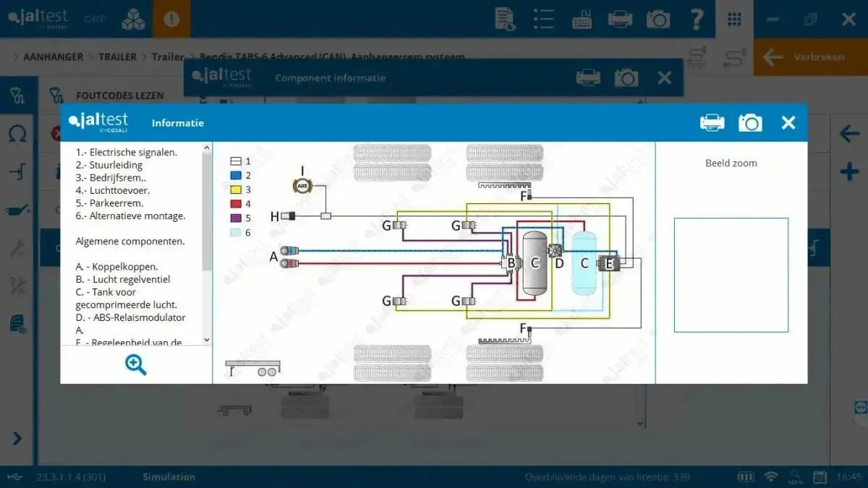Select the Ohm measurement icon in the left sidebar
The width and height of the screenshot is (868, 488).
(18, 133)
